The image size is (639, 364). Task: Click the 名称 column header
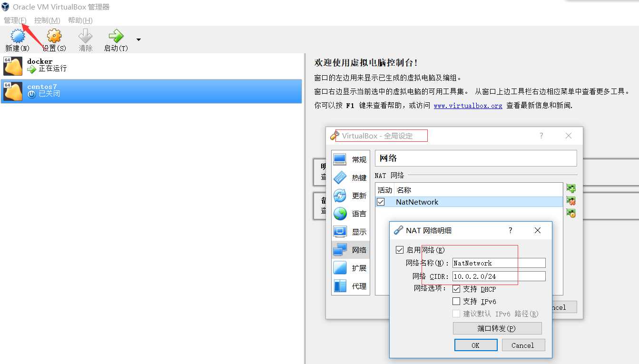tap(404, 190)
